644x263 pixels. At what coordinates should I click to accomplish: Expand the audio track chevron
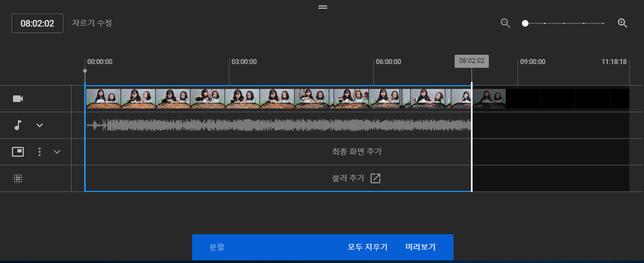[x=40, y=125]
